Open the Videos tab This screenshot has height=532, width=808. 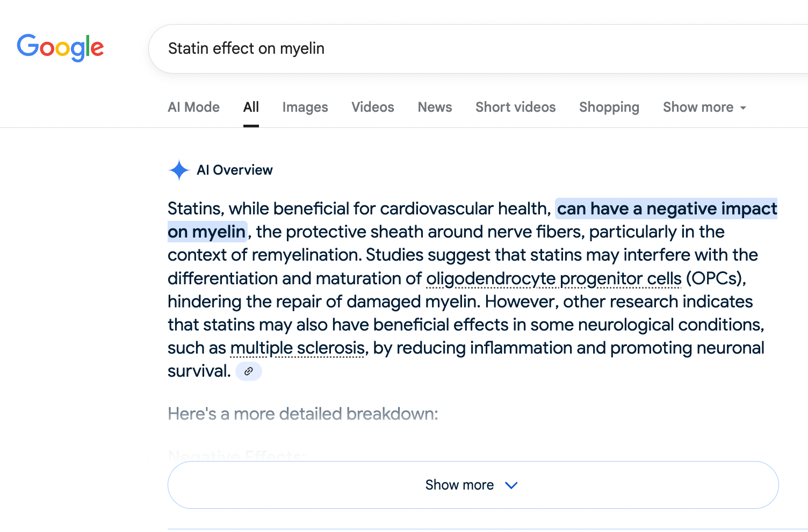coord(372,107)
